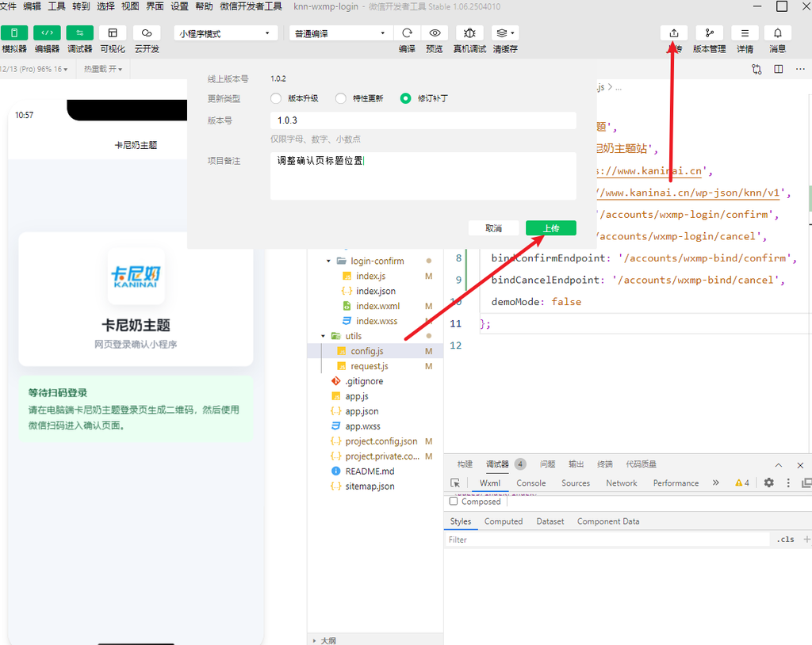Screen dimensions: 812x645
Task: Open the visualization (可视化) icon
Action: click(x=113, y=32)
